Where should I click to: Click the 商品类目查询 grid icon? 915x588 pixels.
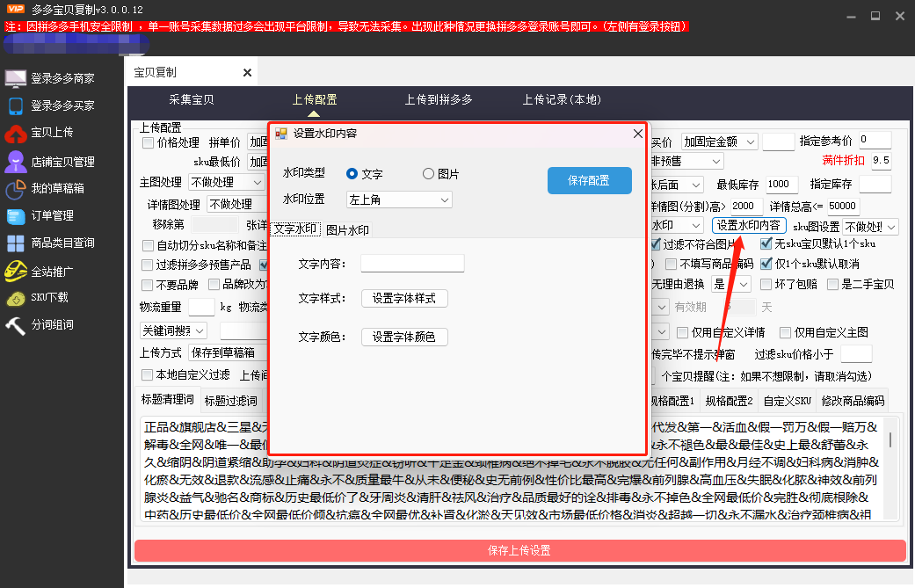[x=16, y=243]
